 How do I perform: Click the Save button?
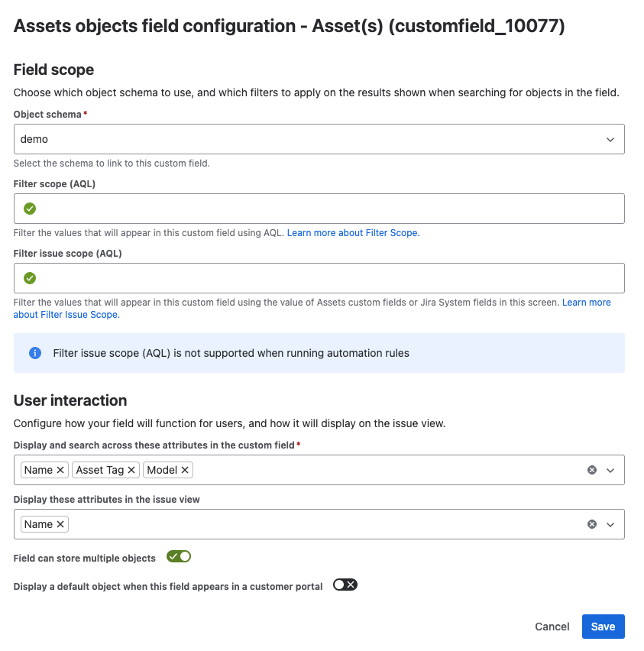pos(603,627)
